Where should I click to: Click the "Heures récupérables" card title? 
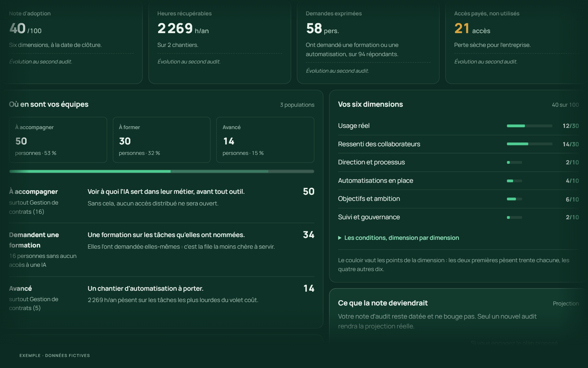[x=184, y=13]
